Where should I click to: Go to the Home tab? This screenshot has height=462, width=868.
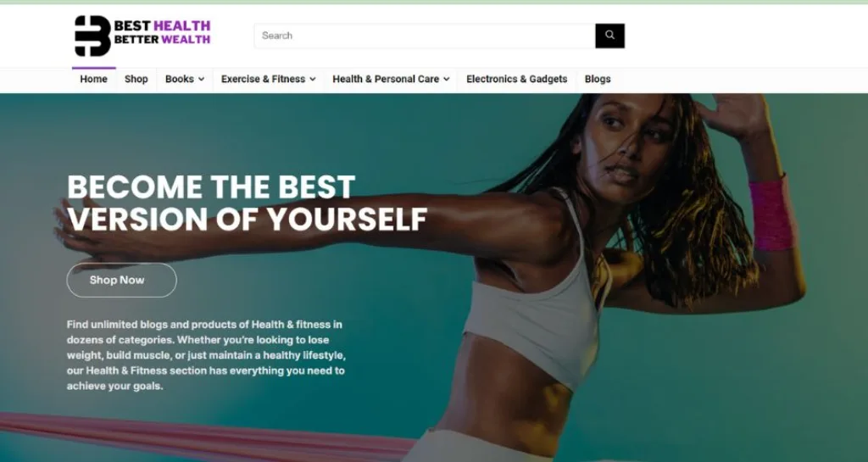pyautogui.click(x=93, y=79)
